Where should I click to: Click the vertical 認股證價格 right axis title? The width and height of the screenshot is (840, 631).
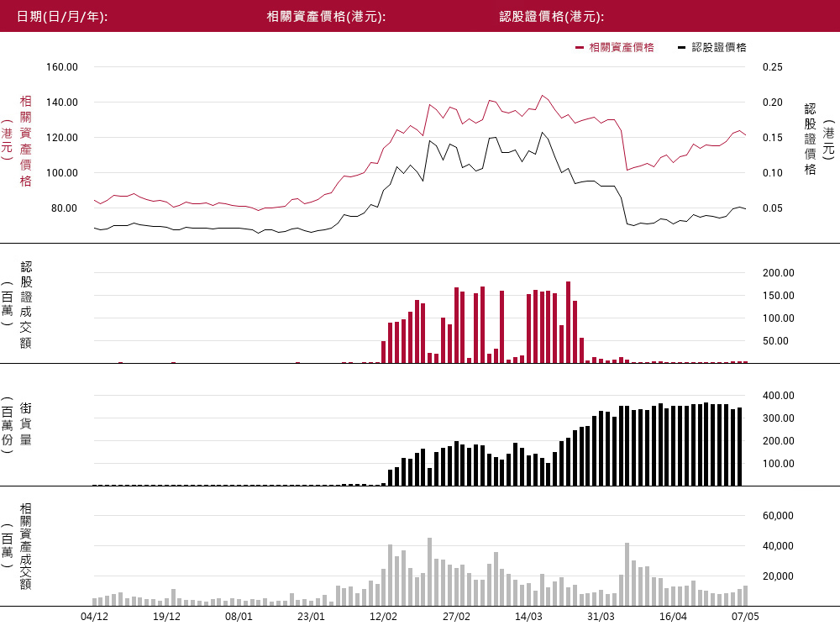coord(810,139)
